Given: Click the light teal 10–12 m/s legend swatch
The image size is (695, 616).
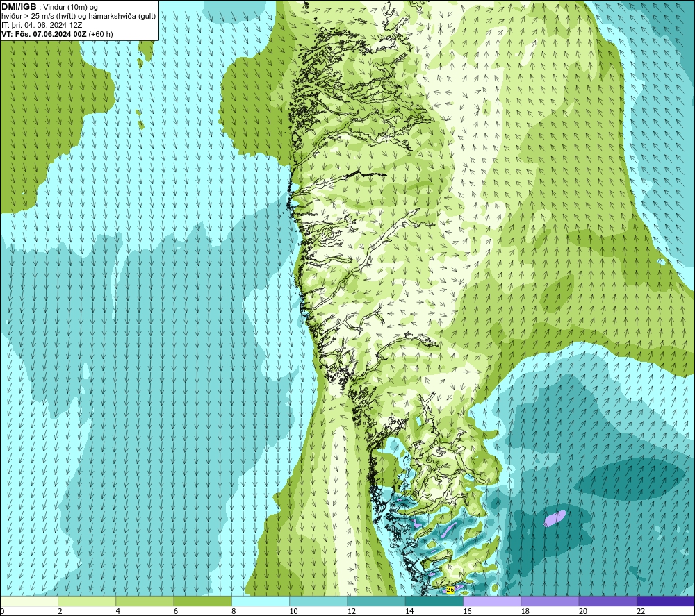Looking at the screenshot, I should click(x=318, y=601).
